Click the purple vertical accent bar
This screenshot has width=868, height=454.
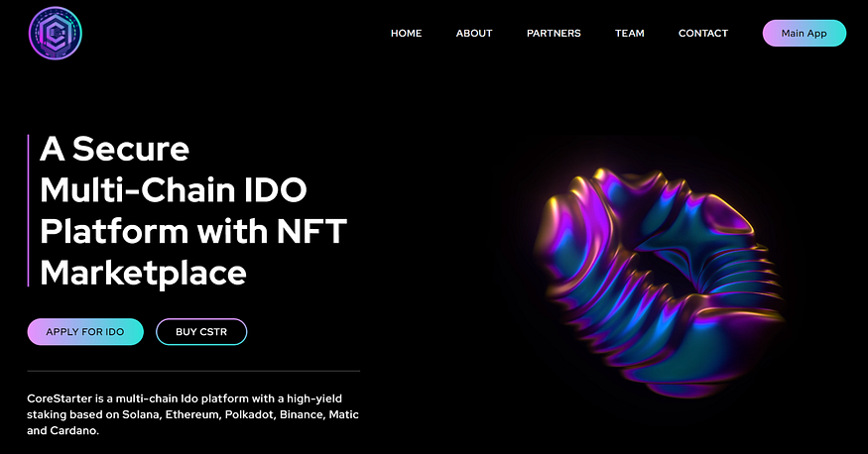(x=28, y=211)
